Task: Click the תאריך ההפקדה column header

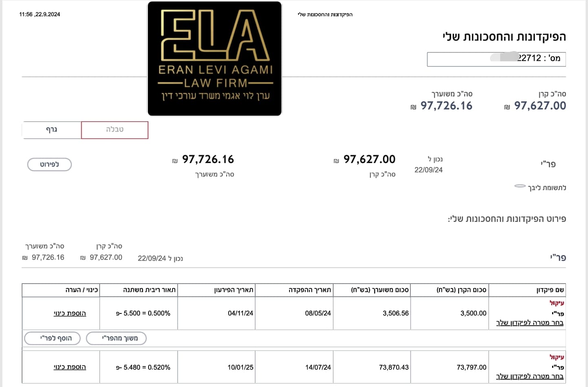Action: tap(310, 290)
